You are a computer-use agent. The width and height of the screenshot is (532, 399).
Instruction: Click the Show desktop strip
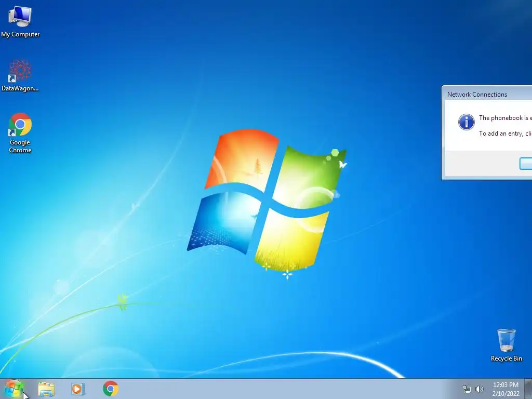tap(528, 389)
